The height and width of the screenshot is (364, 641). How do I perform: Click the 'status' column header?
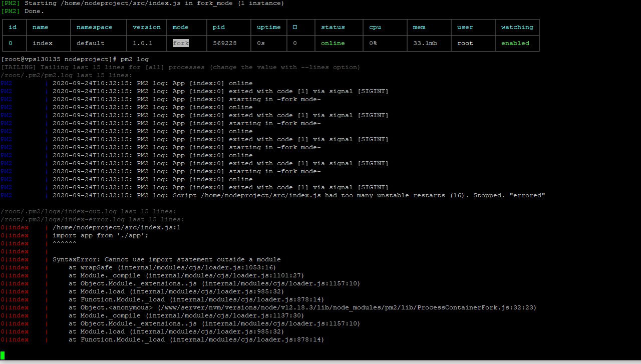333,27
